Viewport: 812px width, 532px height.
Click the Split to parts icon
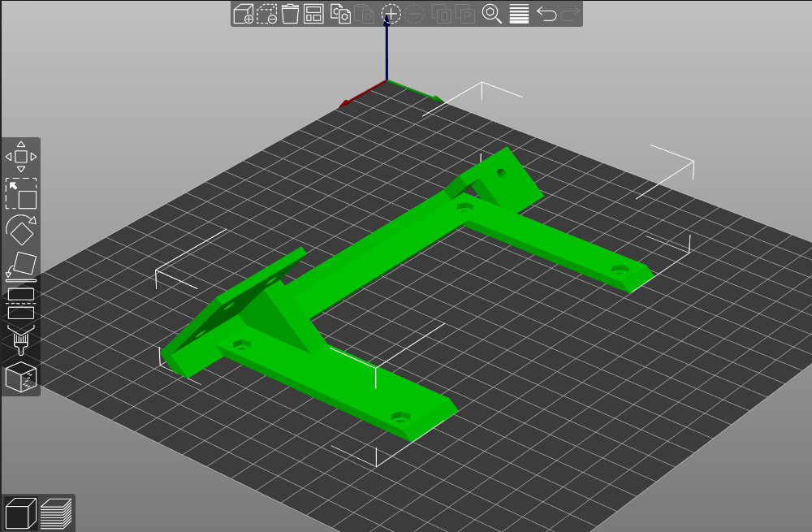tap(465, 14)
